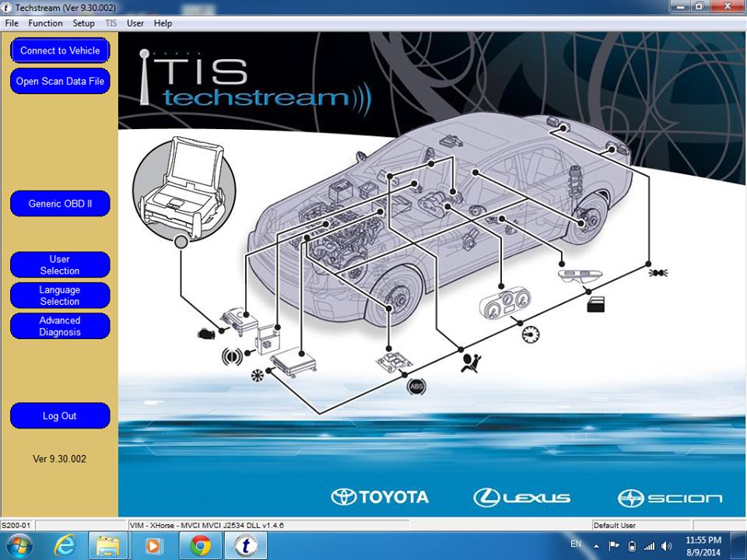
Task: Click the speedometer gauge icon
Action: point(531,334)
